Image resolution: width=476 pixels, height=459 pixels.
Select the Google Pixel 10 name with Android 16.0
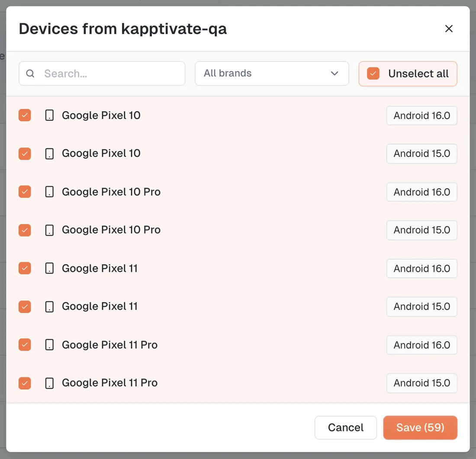click(101, 116)
